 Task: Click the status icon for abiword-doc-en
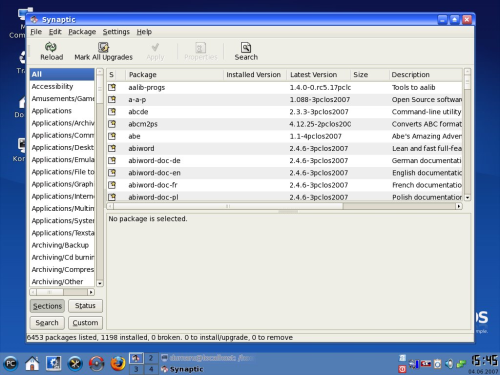point(112,173)
